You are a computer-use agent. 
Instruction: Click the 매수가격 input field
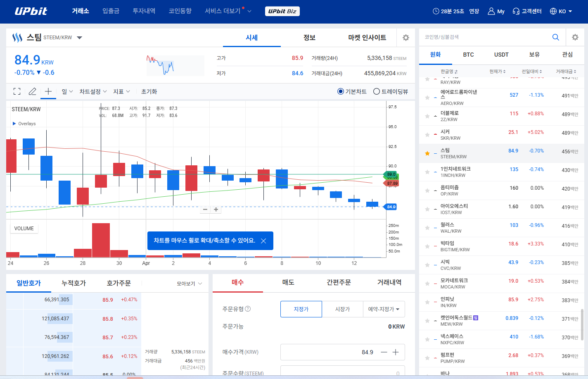pos(343,352)
